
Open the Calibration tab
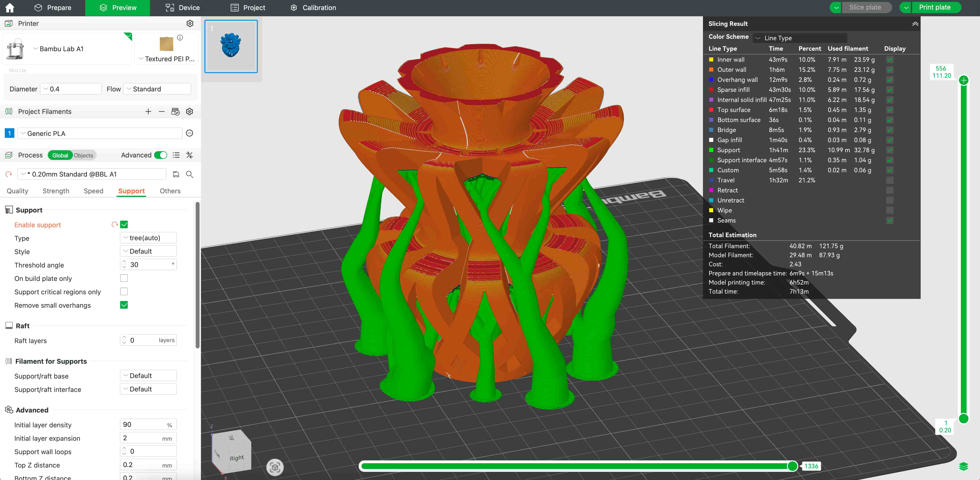[313, 8]
